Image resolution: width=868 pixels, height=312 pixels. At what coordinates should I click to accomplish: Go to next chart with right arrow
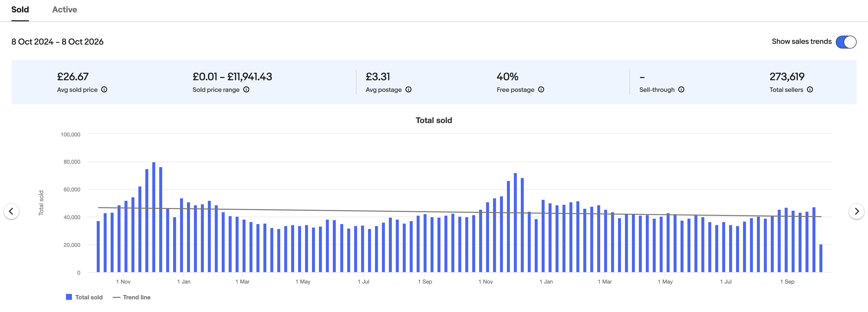pos(856,211)
